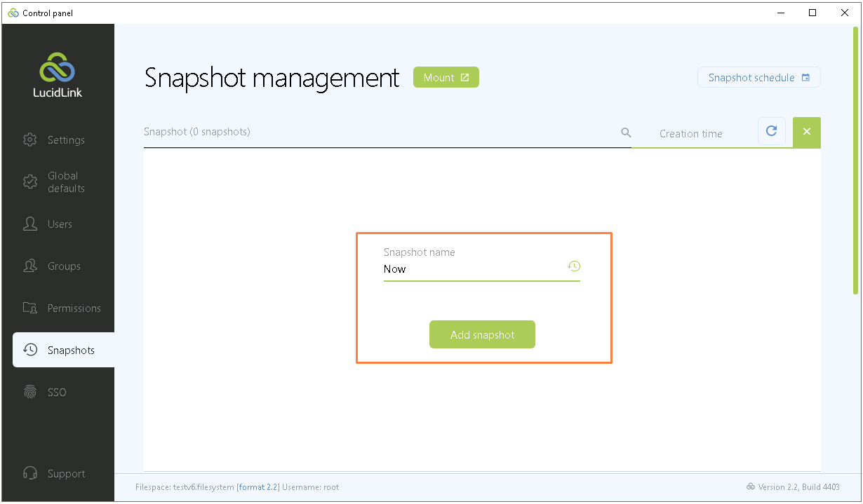Click the SSO fingerprint icon
This screenshot has height=504, width=863.
point(30,393)
